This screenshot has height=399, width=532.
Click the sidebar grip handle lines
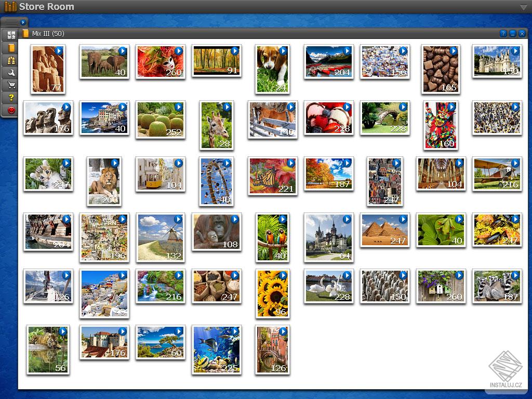pos(11,22)
